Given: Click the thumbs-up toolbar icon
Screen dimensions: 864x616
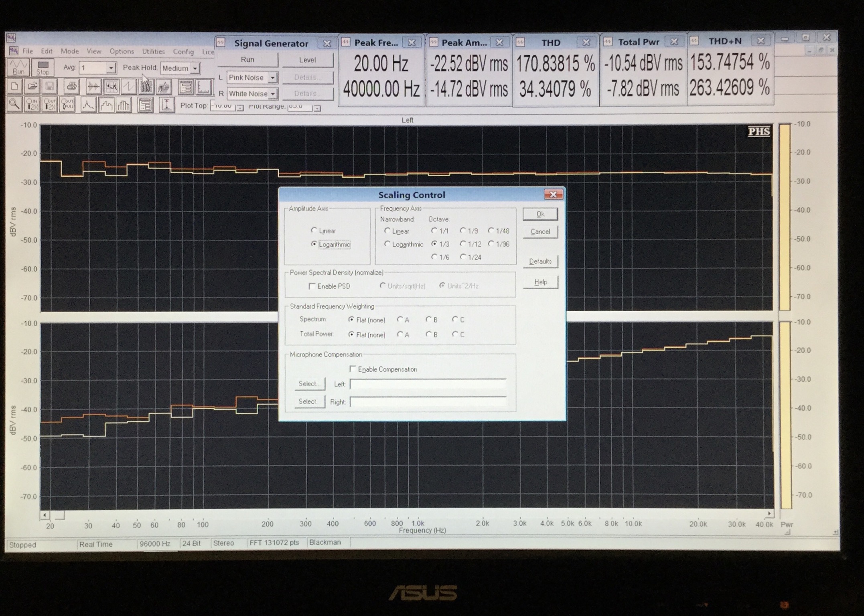Looking at the screenshot, I should coord(164,87).
